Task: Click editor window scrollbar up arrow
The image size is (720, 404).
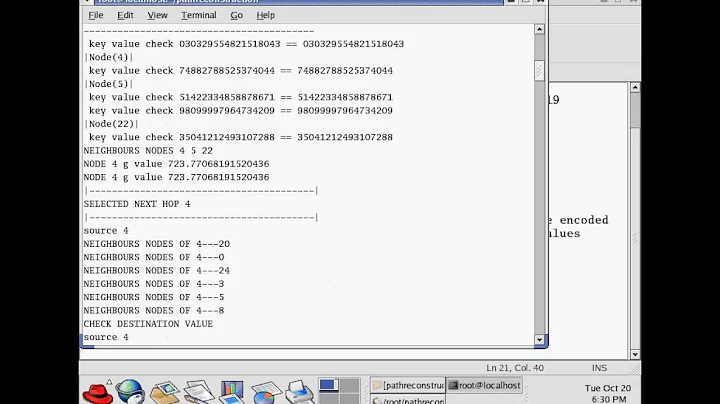Action: click(x=635, y=87)
